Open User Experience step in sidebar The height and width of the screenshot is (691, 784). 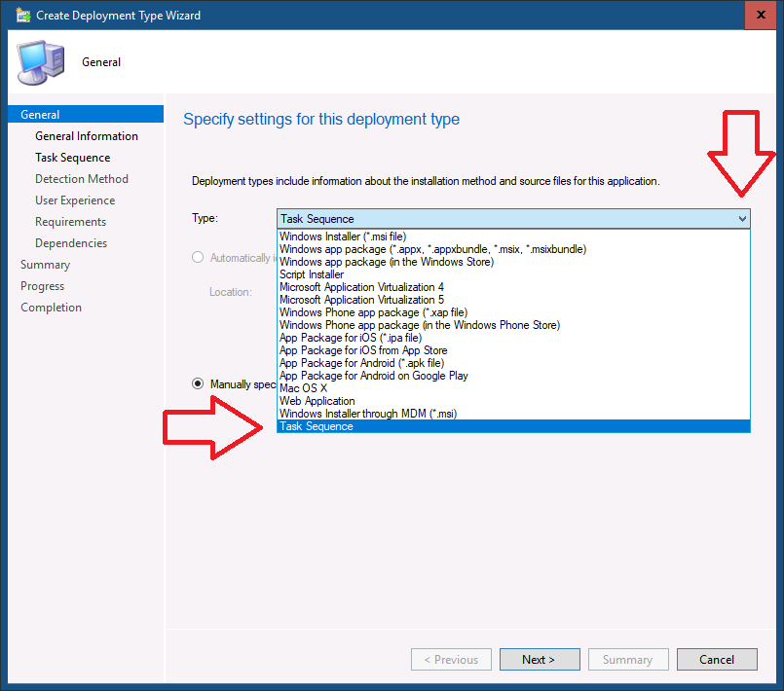click(75, 200)
